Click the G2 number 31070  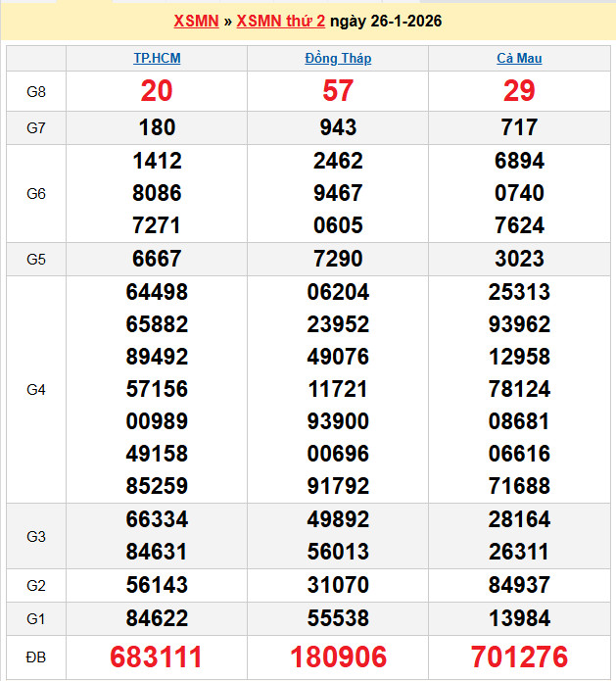[338, 585]
